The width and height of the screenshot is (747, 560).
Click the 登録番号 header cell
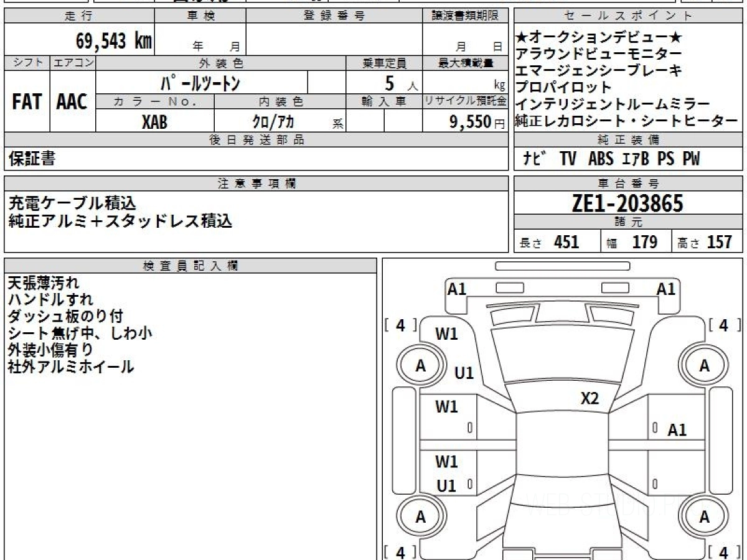coord(334,16)
